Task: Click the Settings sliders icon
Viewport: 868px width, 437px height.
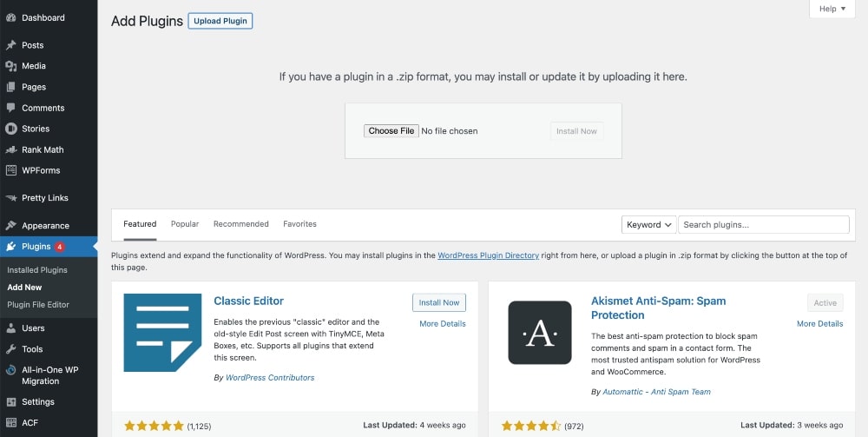Action: click(11, 401)
